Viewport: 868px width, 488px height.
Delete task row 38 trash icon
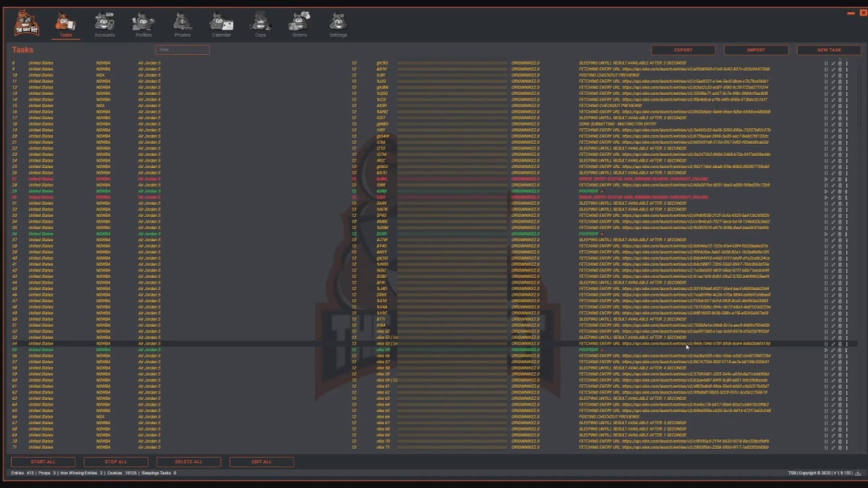coord(840,246)
